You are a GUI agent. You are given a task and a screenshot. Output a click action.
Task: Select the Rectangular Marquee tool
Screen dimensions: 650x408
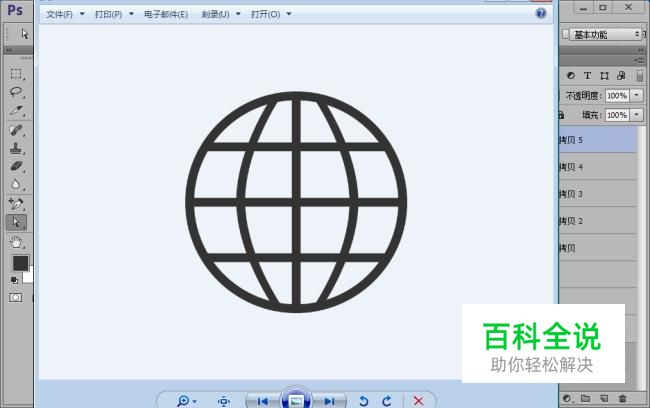pos(17,73)
